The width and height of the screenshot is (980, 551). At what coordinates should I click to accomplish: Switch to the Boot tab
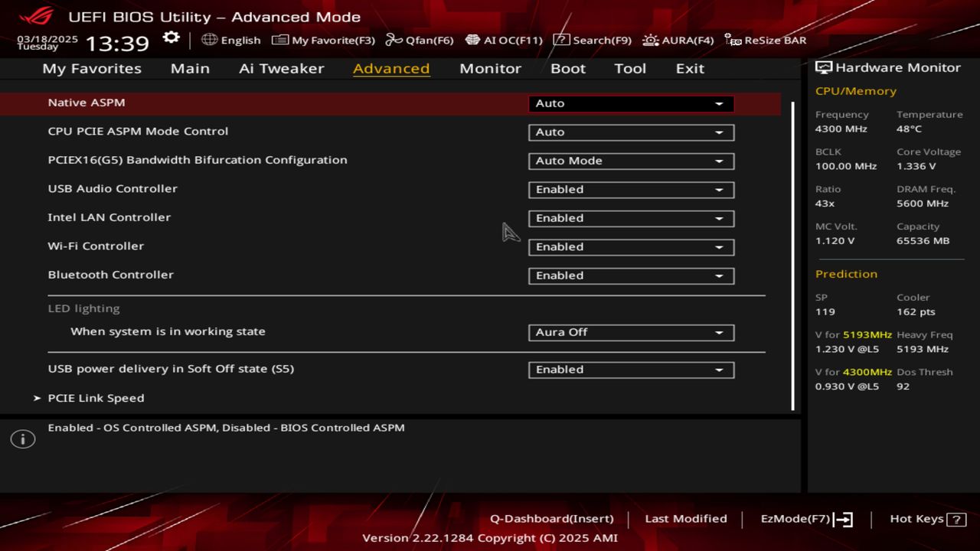click(568, 68)
